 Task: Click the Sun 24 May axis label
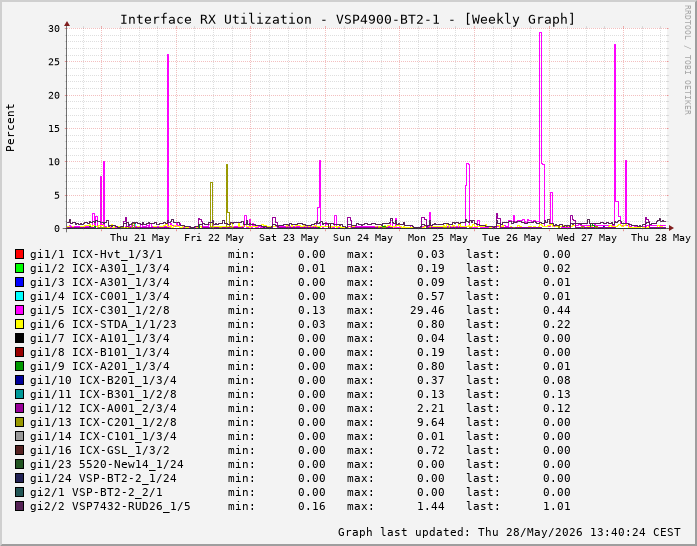[363, 238]
